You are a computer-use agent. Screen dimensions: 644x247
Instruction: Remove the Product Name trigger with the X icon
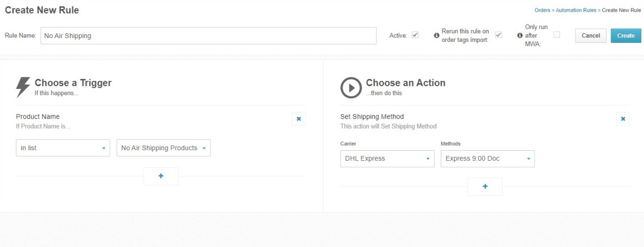299,119
